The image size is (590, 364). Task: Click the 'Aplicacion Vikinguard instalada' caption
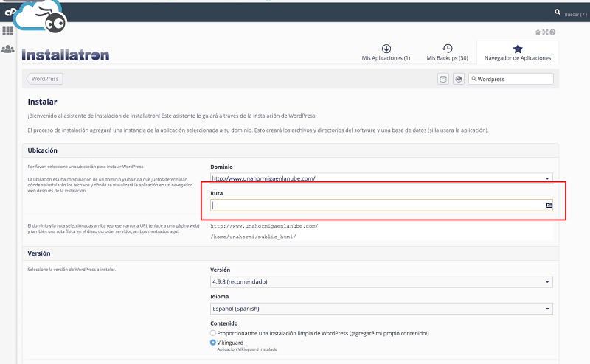pyautogui.click(x=247, y=349)
